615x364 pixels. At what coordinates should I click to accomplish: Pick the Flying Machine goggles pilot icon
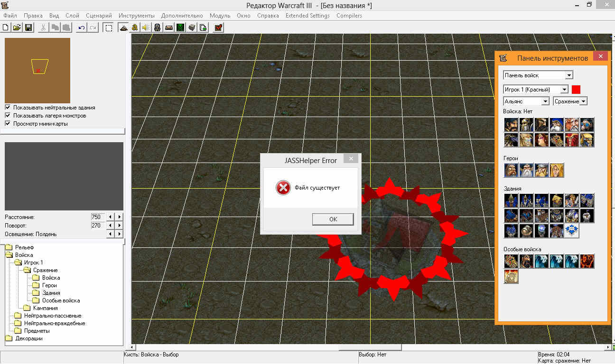[587, 125]
